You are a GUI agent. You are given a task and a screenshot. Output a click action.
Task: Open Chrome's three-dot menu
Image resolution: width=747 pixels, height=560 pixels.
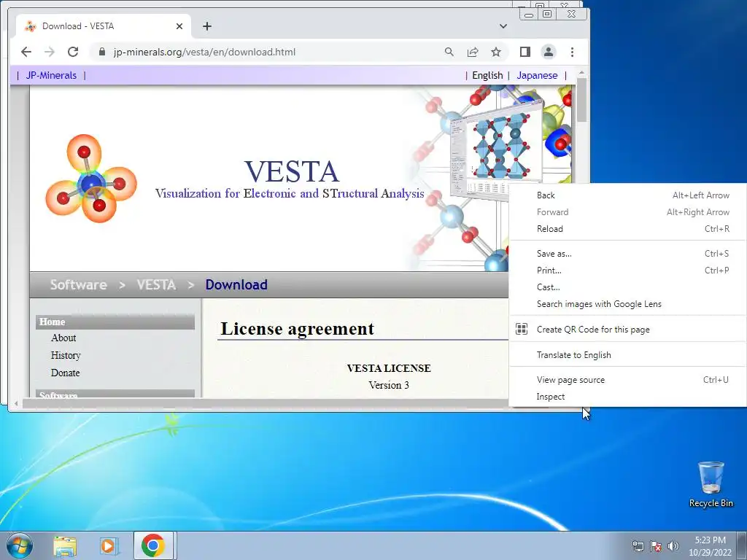pos(572,52)
